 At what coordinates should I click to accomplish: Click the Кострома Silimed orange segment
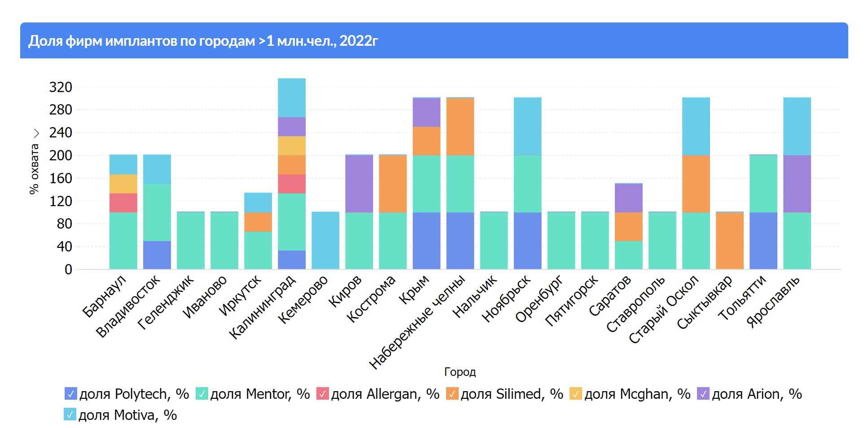tap(393, 184)
